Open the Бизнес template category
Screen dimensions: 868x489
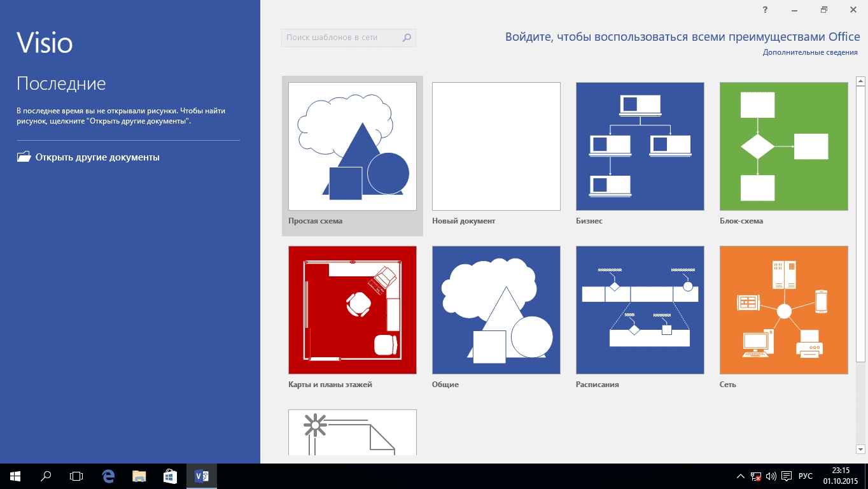[x=640, y=146]
